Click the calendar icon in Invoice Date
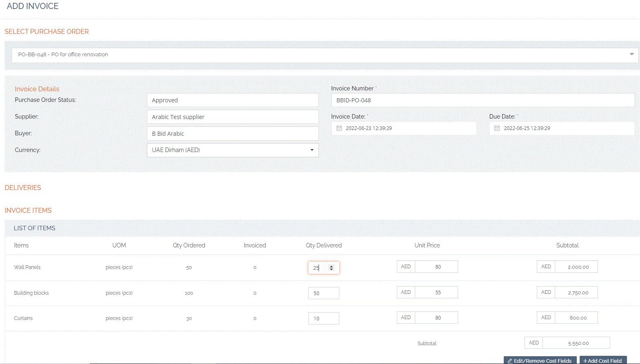 339,128
